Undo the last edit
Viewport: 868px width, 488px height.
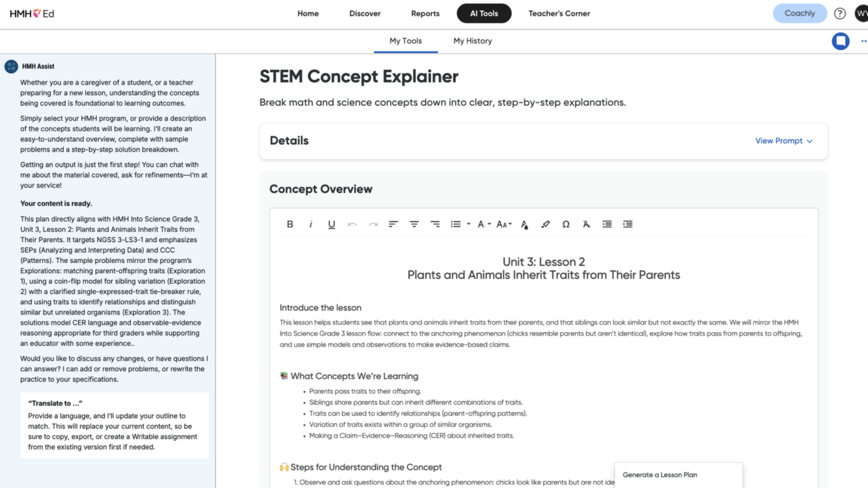tap(352, 224)
